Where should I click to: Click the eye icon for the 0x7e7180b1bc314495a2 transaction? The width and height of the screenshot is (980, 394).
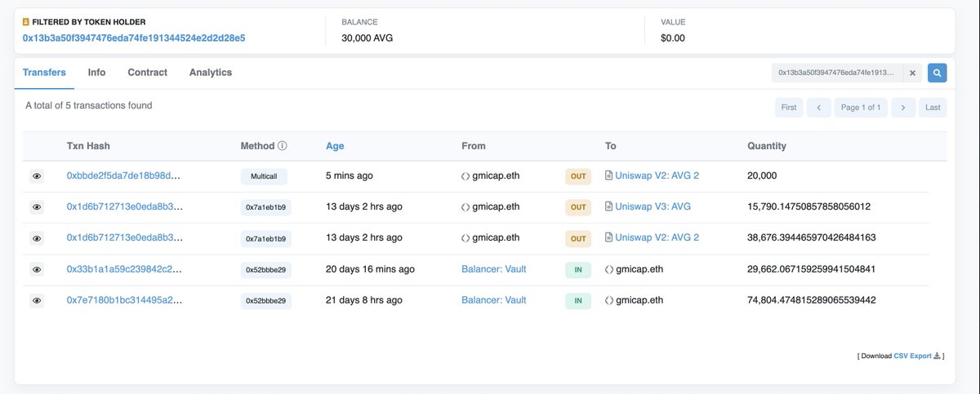tap(37, 300)
